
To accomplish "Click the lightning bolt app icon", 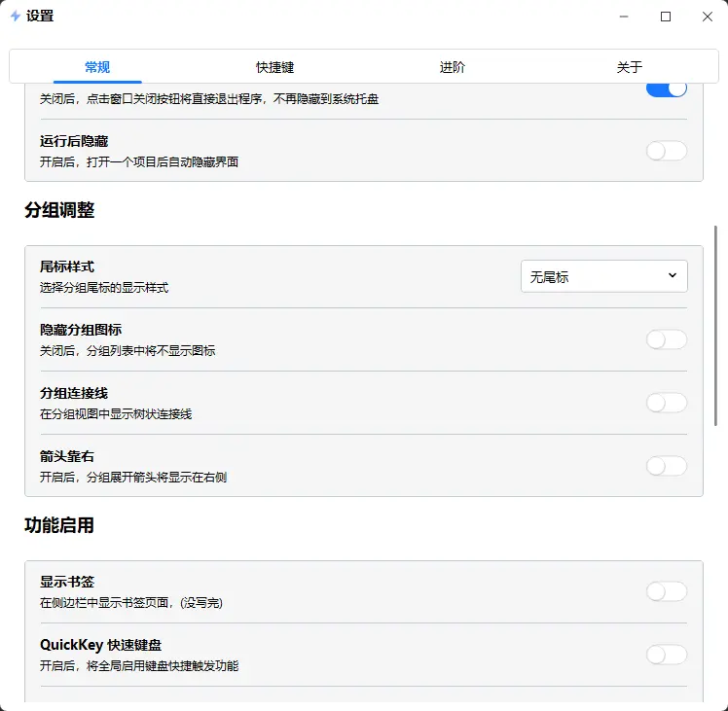I will pos(16,17).
